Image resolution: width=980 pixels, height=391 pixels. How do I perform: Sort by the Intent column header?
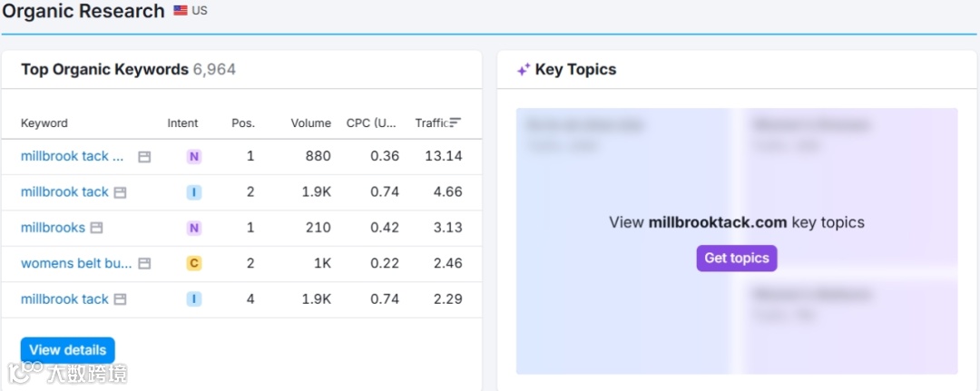tap(182, 123)
